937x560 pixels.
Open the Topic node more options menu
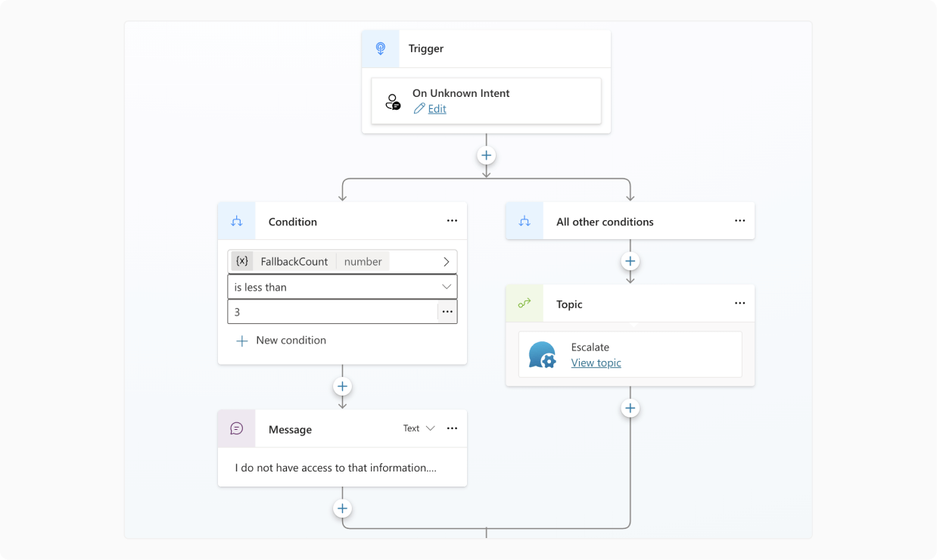click(x=739, y=303)
